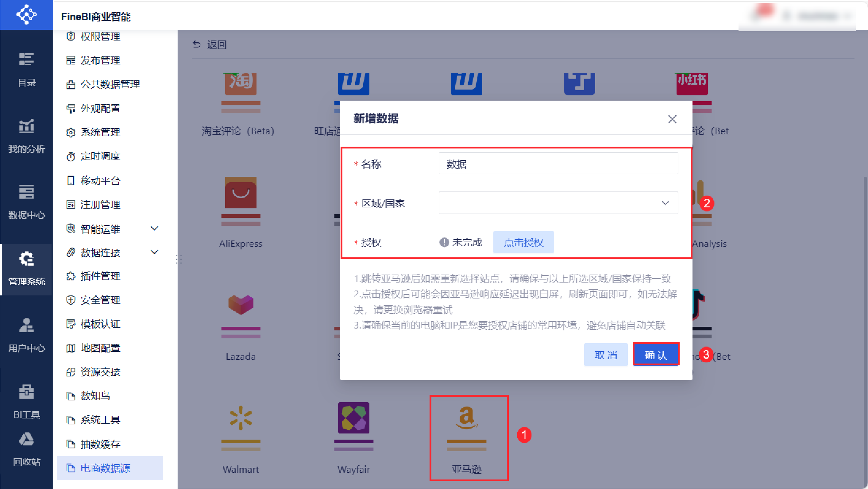Image resolution: width=868 pixels, height=489 pixels.
Task: Open 权限管理 in the admin menu
Action: pos(100,37)
